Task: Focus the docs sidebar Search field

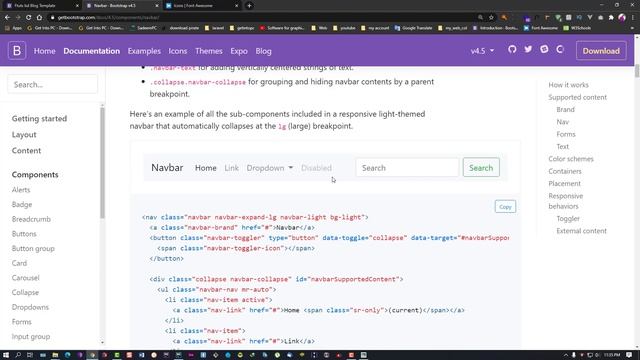Action: 52,84
